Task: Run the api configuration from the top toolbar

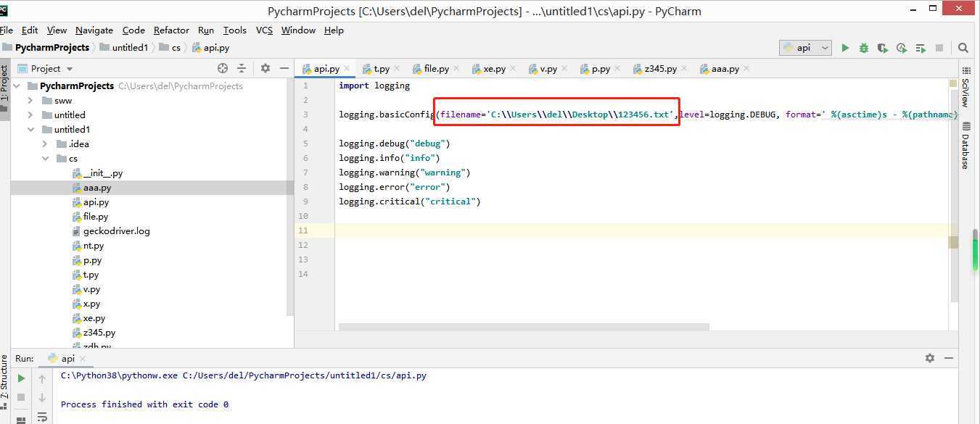Action: click(845, 48)
